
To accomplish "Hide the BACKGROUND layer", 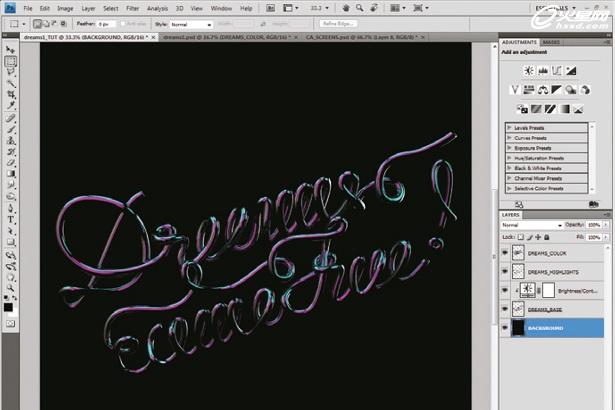I will [505, 328].
